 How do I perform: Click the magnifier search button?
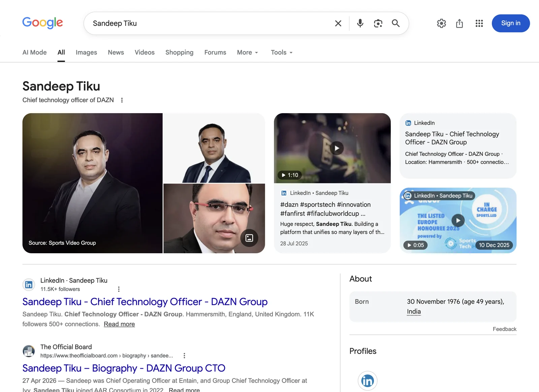(396, 23)
